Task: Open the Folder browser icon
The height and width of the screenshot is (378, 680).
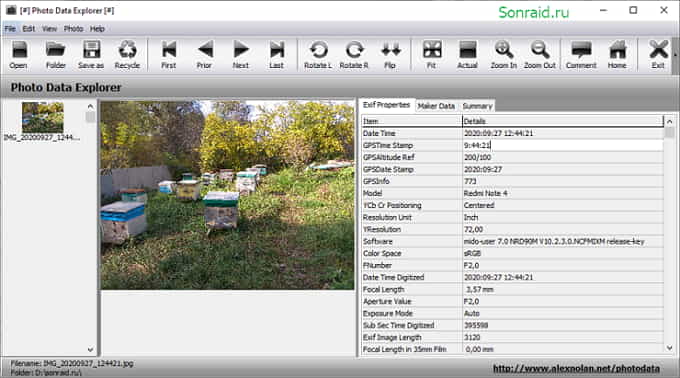Action: [x=56, y=55]
